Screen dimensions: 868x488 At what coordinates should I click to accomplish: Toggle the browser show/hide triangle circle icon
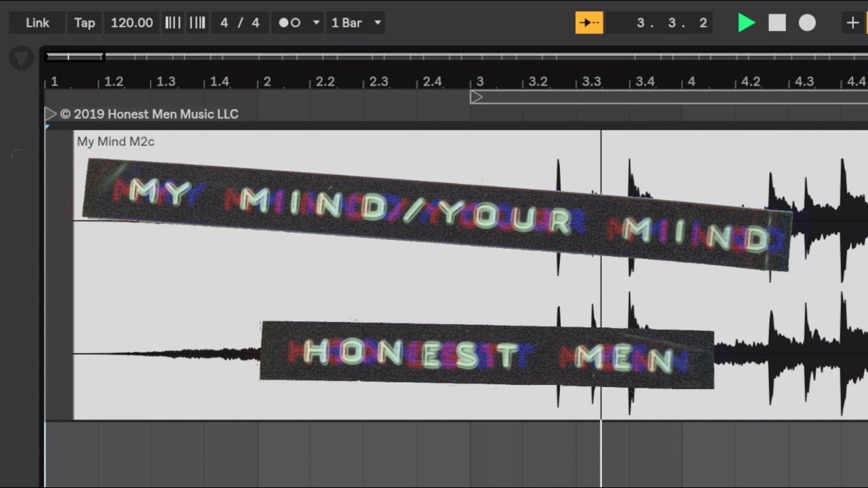[22, 59]
